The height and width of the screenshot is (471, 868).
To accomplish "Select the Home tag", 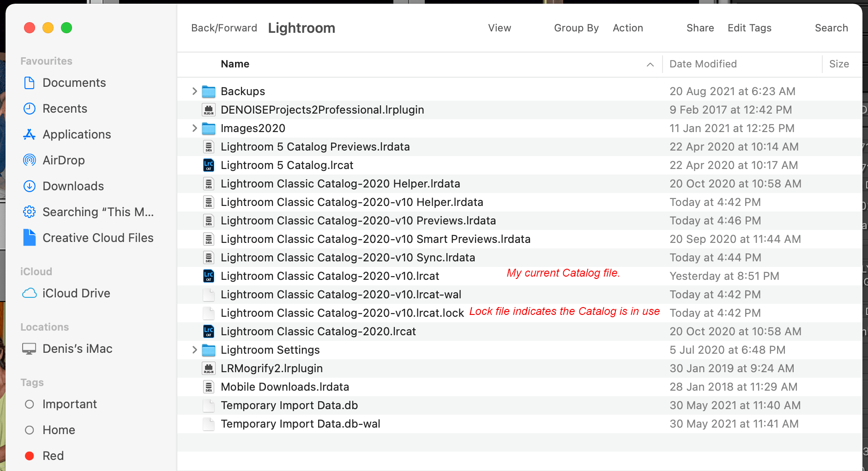I will 59,430.
